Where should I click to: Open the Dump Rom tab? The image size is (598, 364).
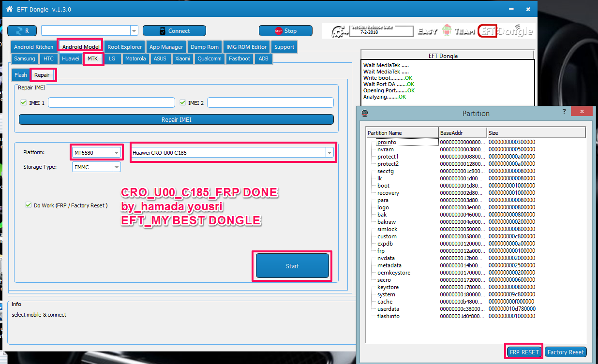204,47
